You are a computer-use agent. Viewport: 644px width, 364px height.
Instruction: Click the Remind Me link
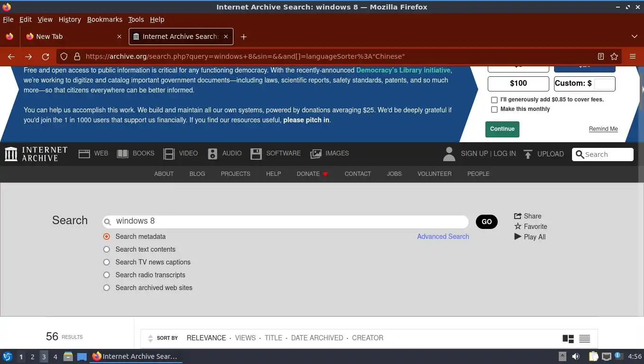click(603, 129)
